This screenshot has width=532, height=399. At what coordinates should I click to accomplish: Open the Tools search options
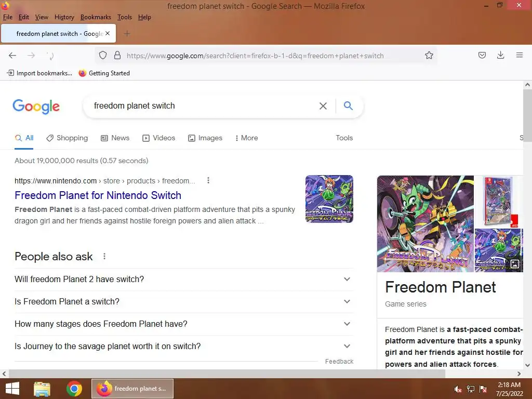click(344, 138)
